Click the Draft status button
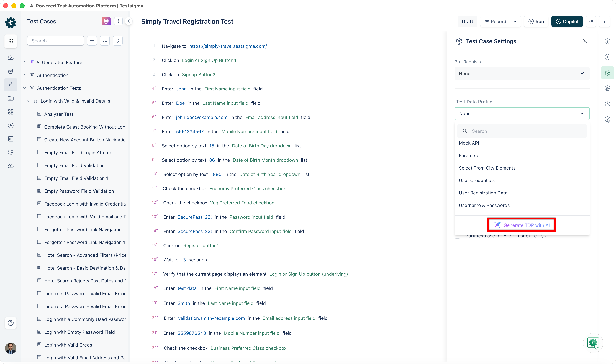 tap(467, 22)
